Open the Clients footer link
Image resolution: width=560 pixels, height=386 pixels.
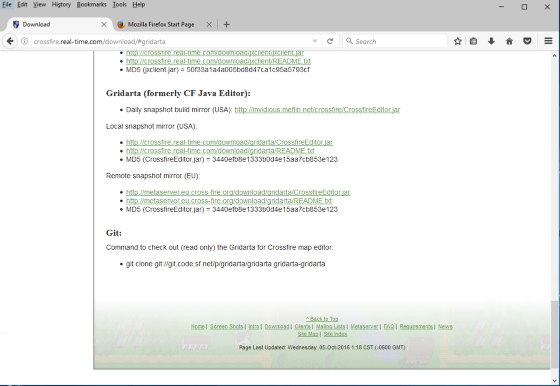point(302,326)
